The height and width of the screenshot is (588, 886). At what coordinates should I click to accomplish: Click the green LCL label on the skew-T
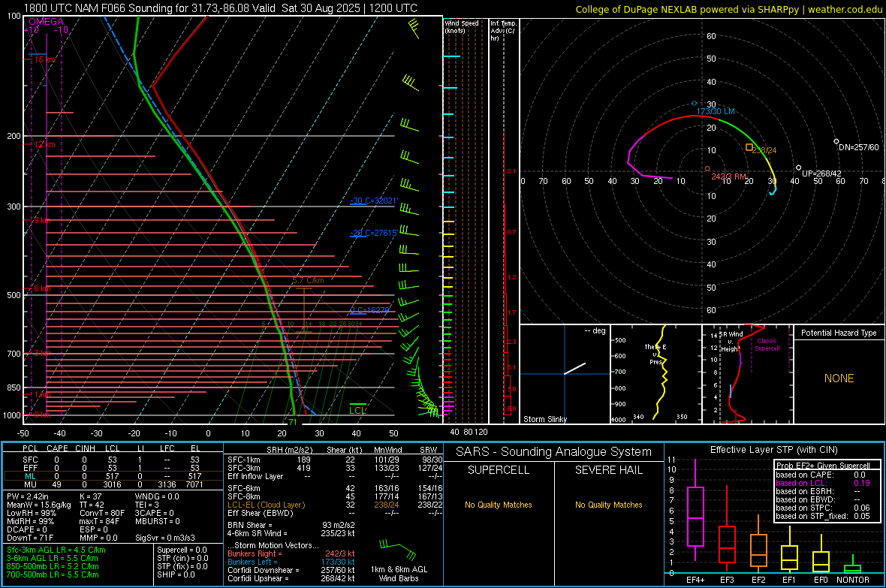(357, 411)
